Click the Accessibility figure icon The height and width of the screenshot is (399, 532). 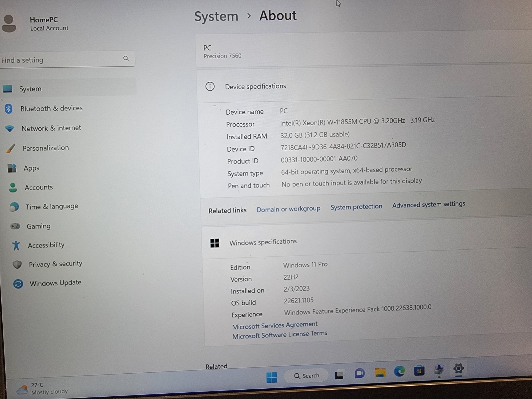pyautogui.click(x=16, y=245)
